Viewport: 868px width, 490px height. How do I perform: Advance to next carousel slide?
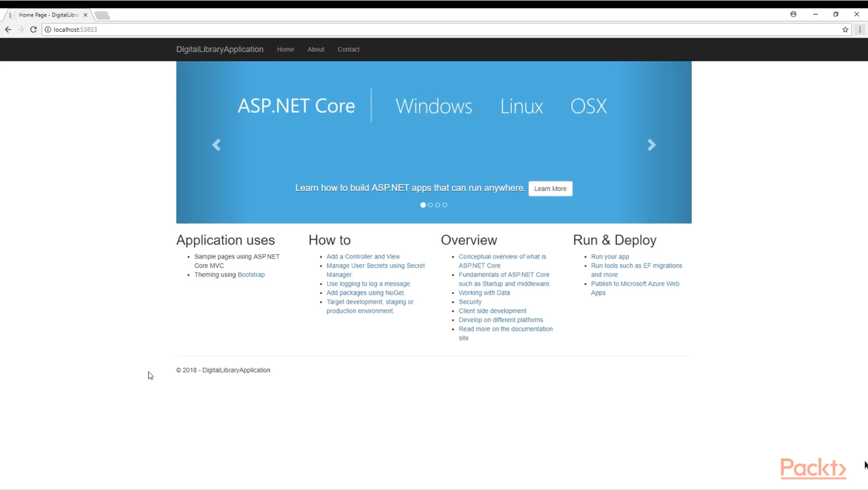pos(652,145)
